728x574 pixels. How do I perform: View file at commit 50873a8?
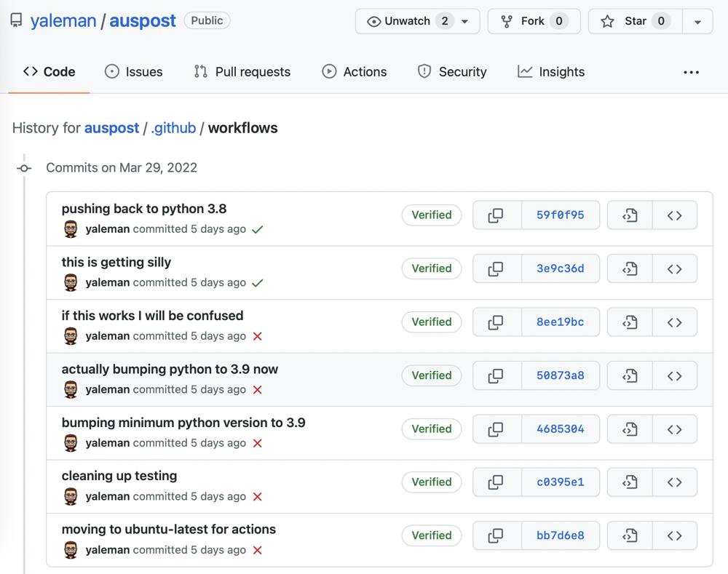(630, 376)
